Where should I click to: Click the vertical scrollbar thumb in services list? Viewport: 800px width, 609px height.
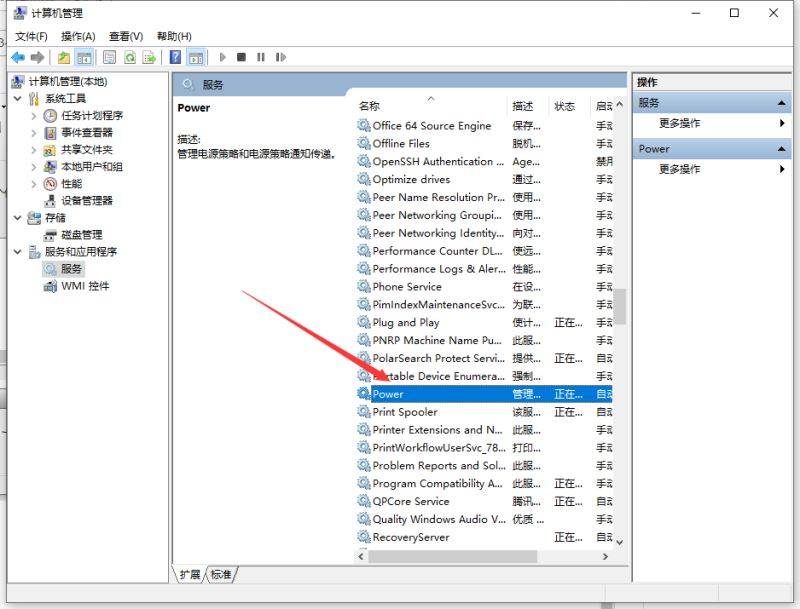coord(619,307)
